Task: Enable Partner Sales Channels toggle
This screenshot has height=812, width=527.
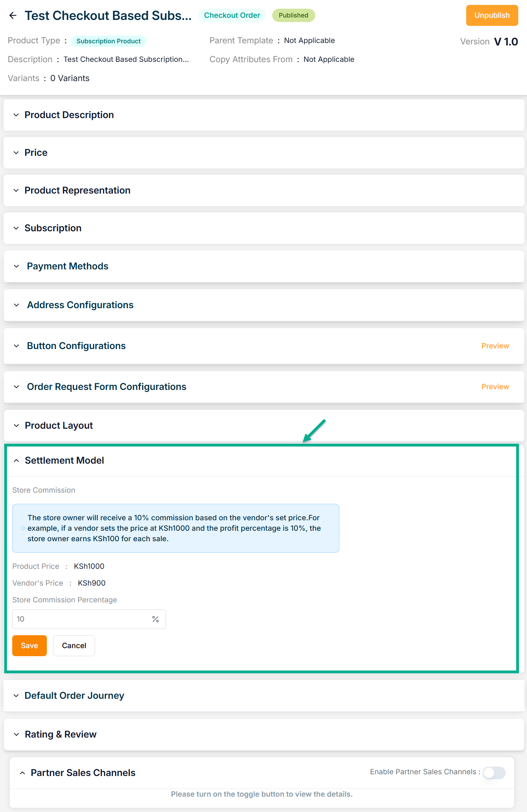Action: tap(494, 773)
